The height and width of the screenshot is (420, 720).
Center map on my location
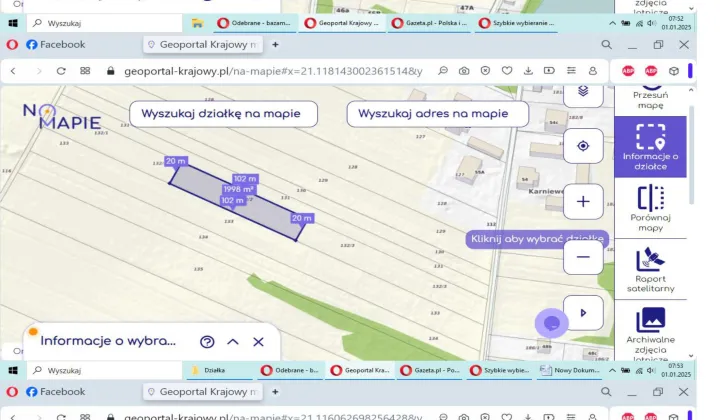(x=583, y=146)
